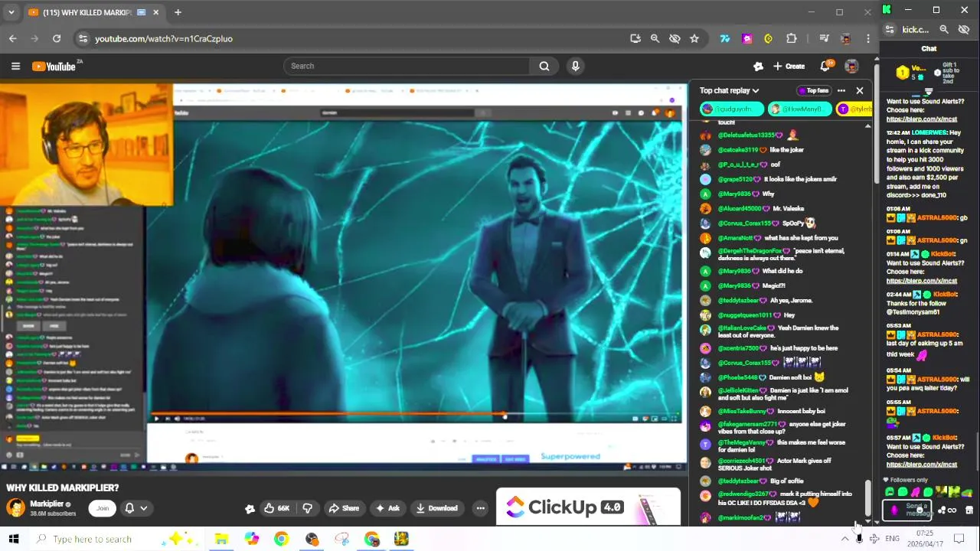
Task: Open the blerp.com sound alerts link at top of Kick chat
Action: pos(921,119)
